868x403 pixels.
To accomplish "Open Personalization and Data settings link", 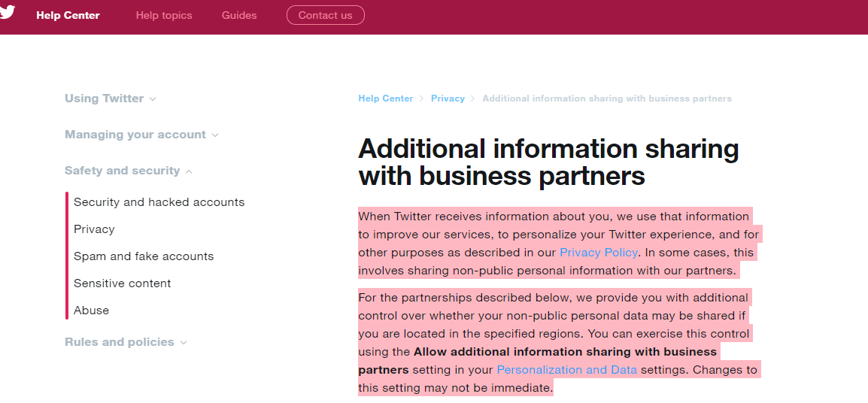I will tap(567, 370).
